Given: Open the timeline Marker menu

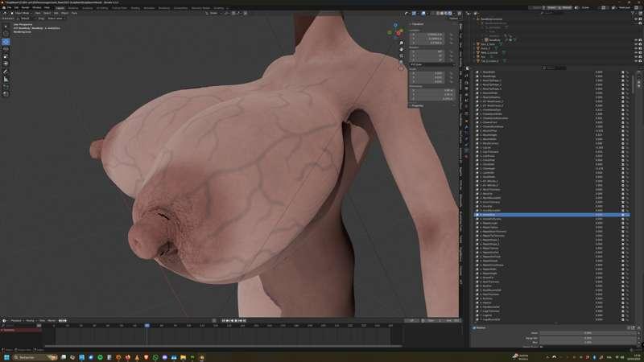Looking at the screenshot, I should pos(52,320).
